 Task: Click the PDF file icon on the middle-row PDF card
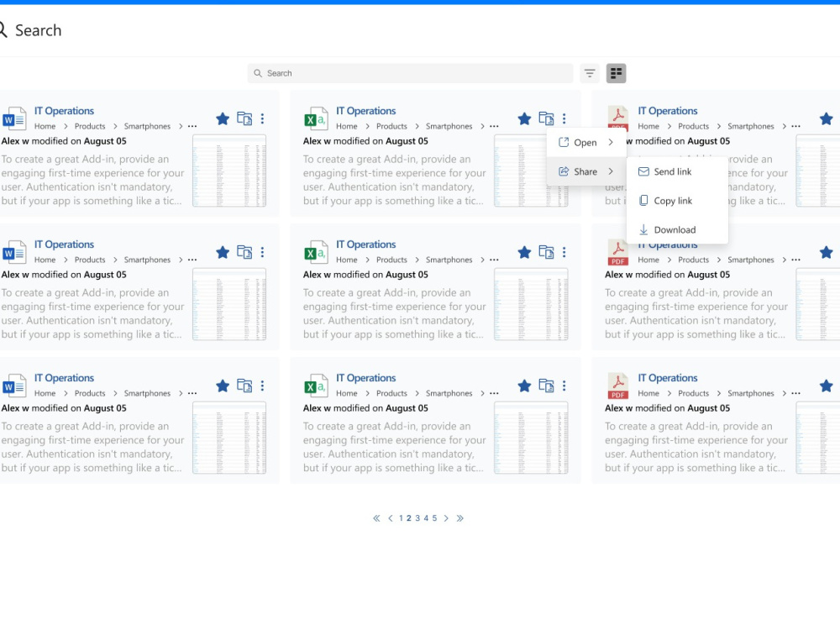(617, 254)
